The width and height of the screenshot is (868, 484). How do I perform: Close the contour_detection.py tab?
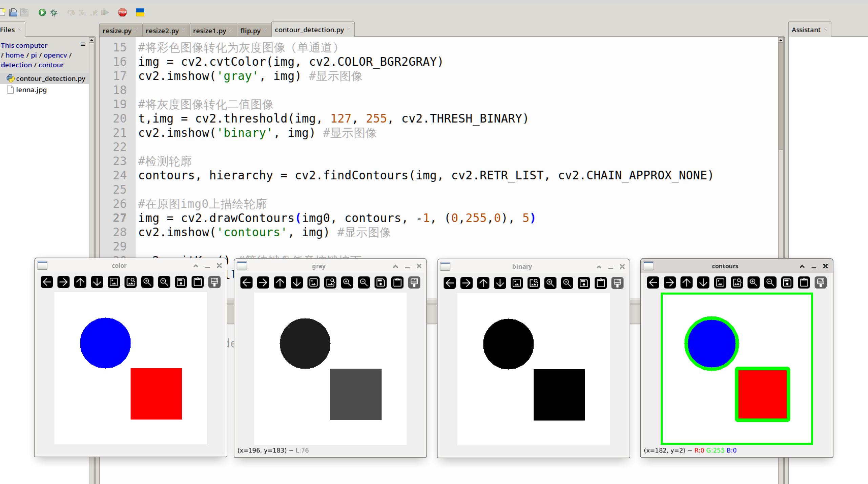(349, 30)
